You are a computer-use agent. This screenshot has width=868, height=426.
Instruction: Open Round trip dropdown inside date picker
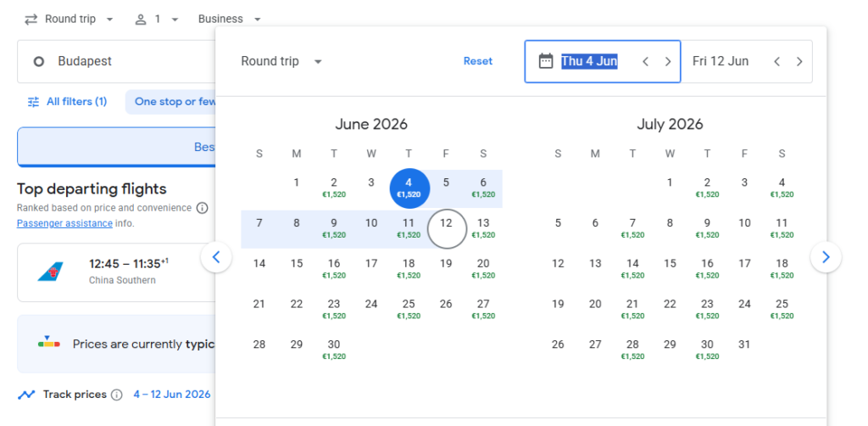point(281,61)
